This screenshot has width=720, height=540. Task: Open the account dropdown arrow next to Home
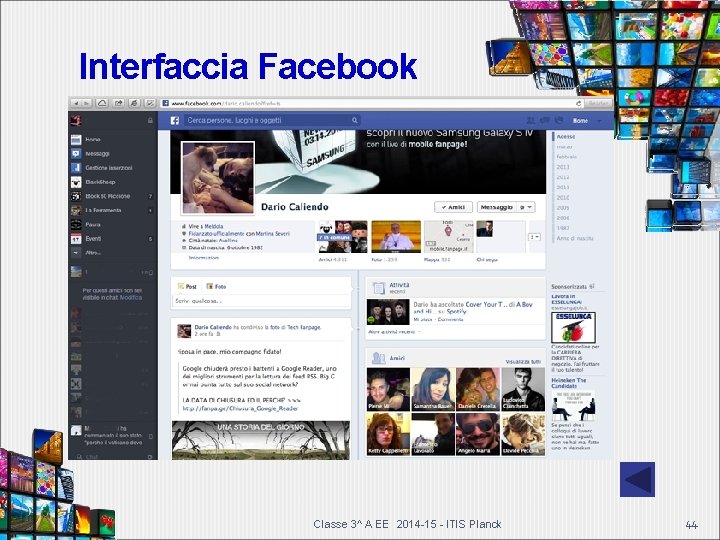[x=599, y=121]
